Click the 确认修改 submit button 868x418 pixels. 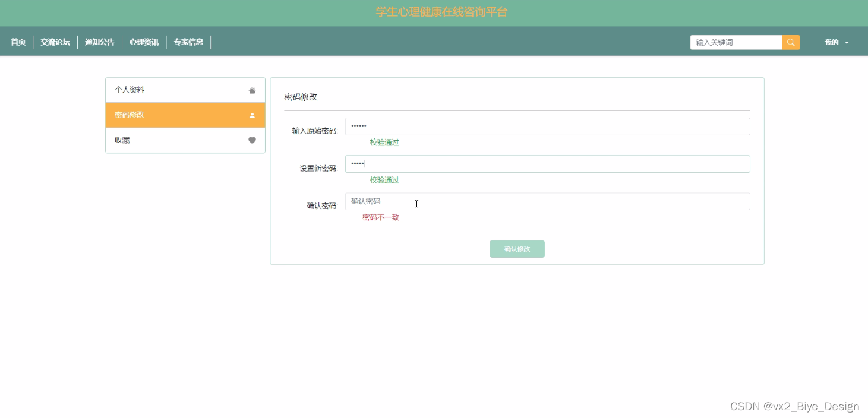coord(517,249)
